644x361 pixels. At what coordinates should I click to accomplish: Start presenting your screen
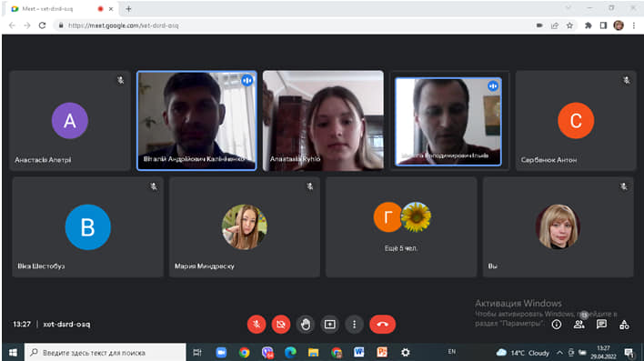tap(330, 324)
